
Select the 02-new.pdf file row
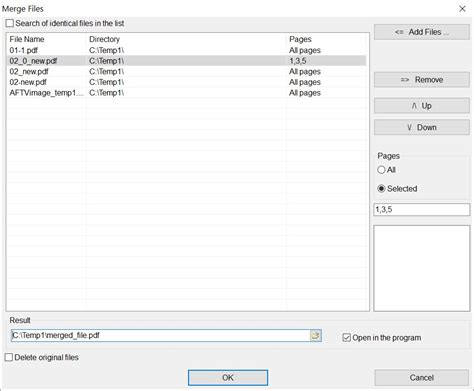pyautogui.click(x=187, y=82)
